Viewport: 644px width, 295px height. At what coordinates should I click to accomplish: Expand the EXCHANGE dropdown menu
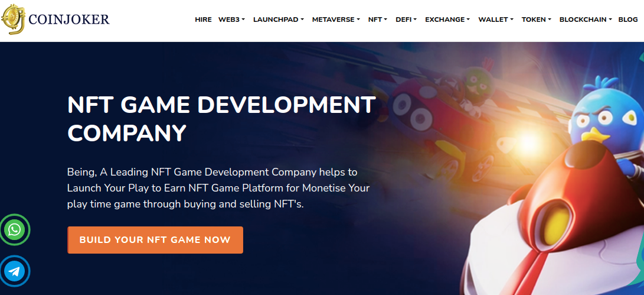click(447, 20)
